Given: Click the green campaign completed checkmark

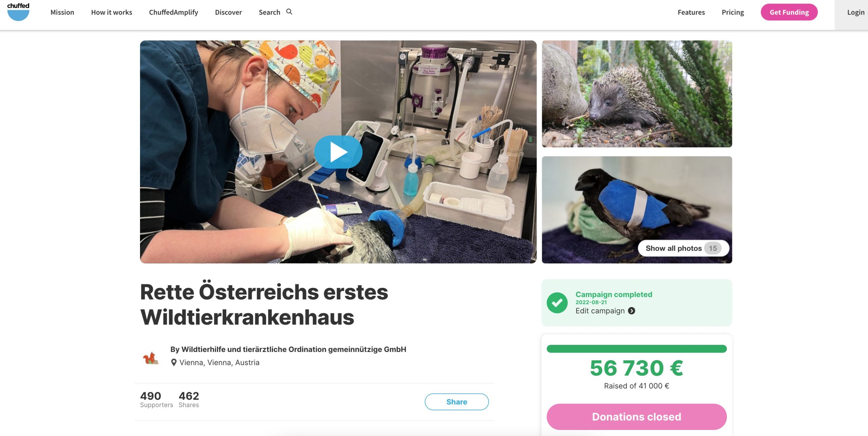Looking at the screenshot, I should point(557,302).
